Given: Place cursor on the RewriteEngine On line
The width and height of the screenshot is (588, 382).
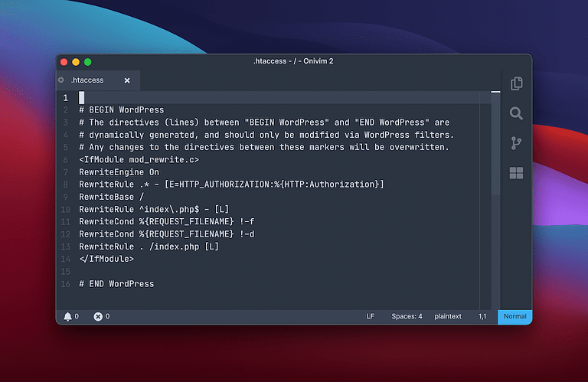Looking at the screenshot, I should click(119, 172).
